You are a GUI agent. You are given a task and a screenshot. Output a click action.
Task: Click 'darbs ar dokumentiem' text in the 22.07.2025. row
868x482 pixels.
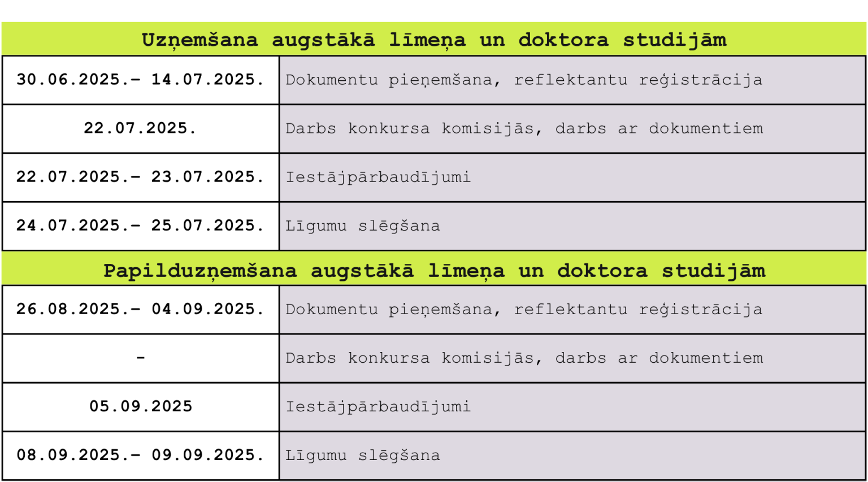659,128
